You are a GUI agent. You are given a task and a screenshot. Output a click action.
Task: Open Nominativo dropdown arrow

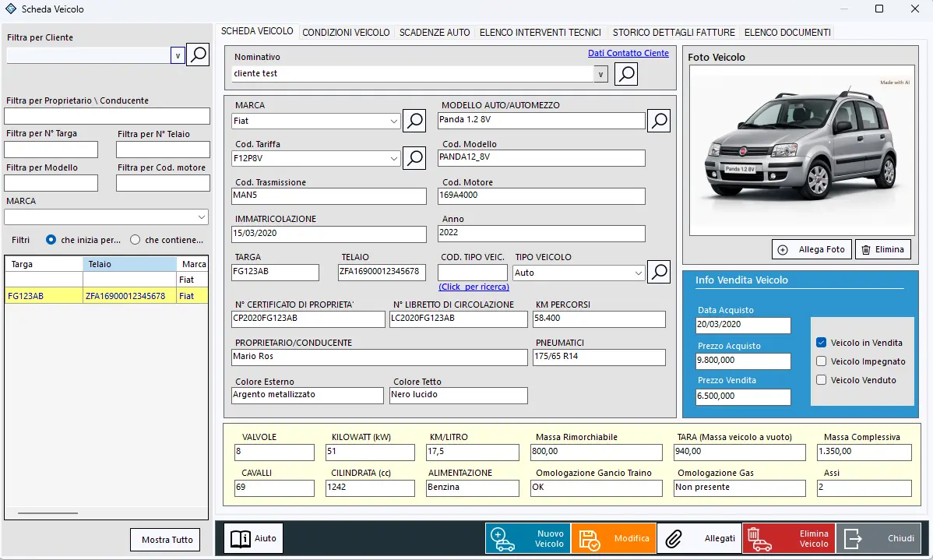(601, 75)
